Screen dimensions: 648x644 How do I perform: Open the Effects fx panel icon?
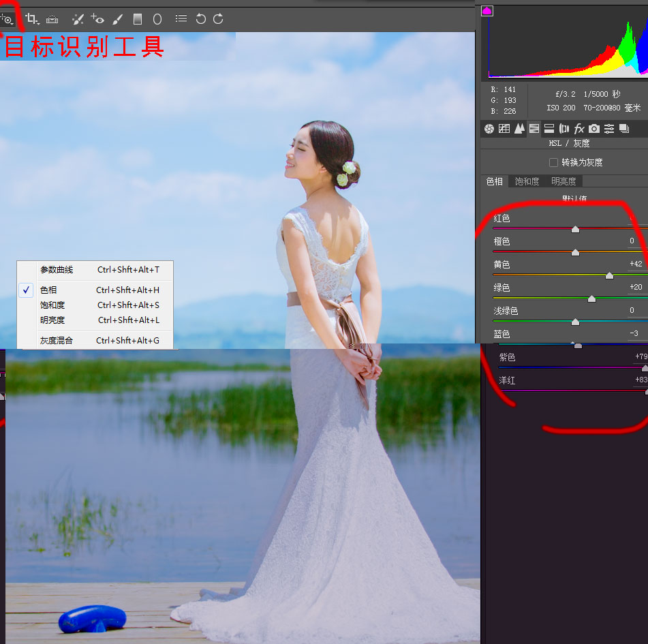pos(579,129)
